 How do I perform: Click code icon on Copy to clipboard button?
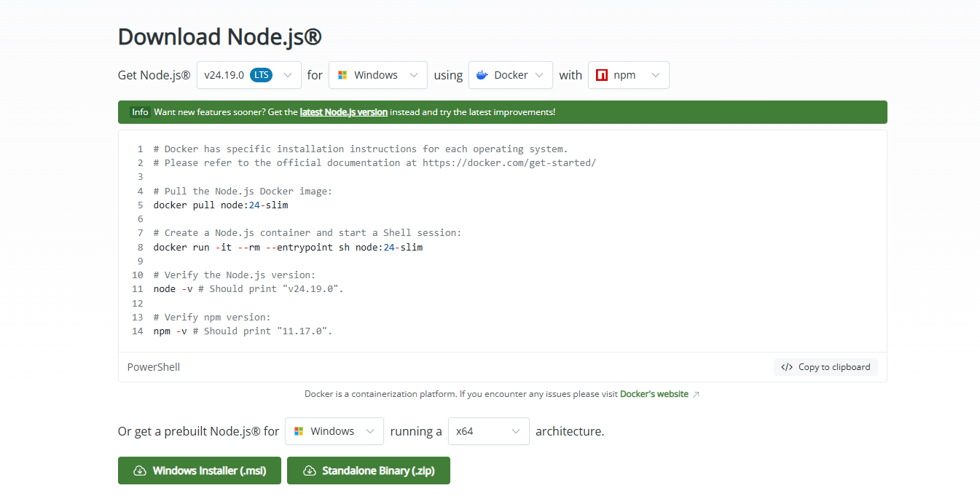(787, 367)
